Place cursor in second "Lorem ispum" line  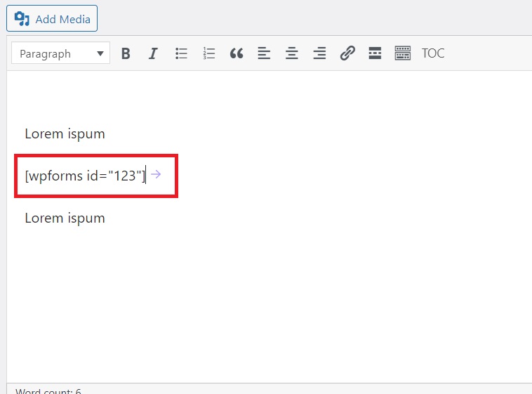click(x=65, y=218)
